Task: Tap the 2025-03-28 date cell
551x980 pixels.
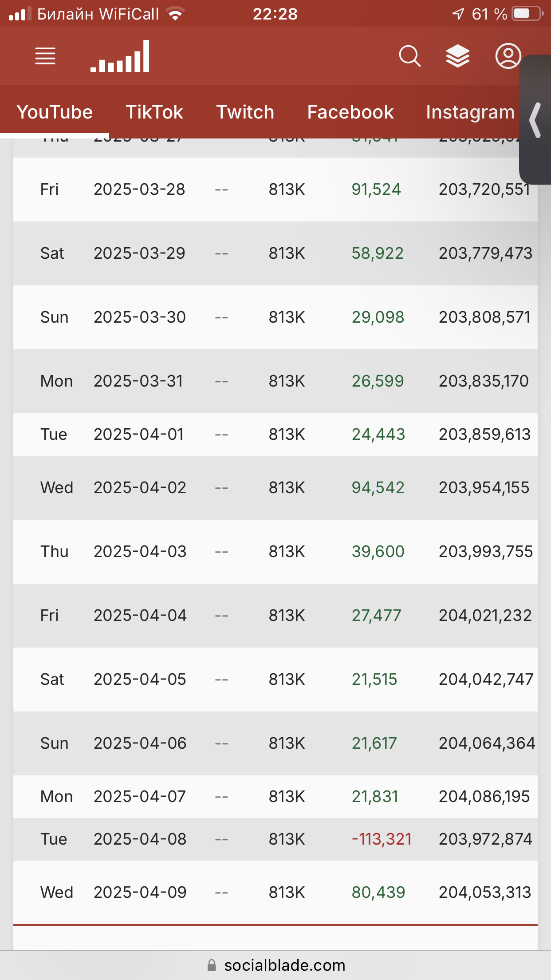Action: tap(139, 190)
